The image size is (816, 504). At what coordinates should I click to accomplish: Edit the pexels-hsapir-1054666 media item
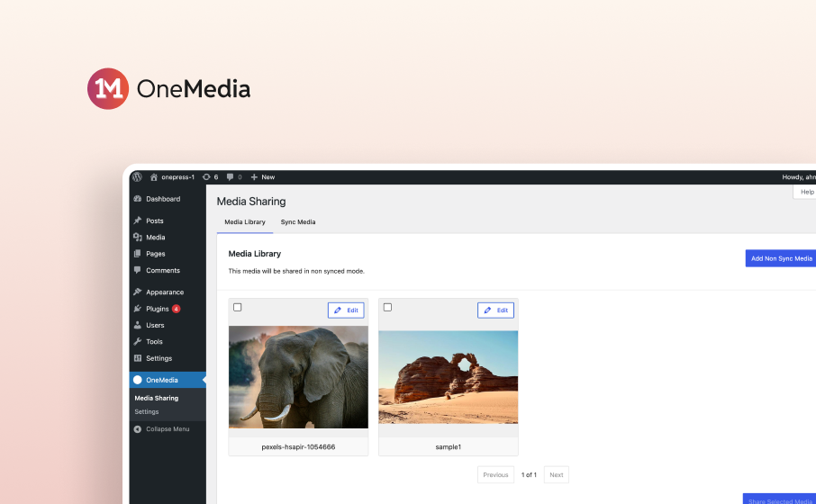pyautogui.click(x=346, y=310)
